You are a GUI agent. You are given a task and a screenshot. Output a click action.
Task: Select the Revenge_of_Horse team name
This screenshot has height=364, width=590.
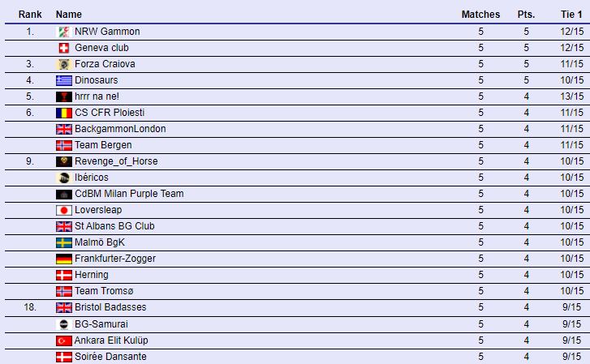tap(116, 161)
